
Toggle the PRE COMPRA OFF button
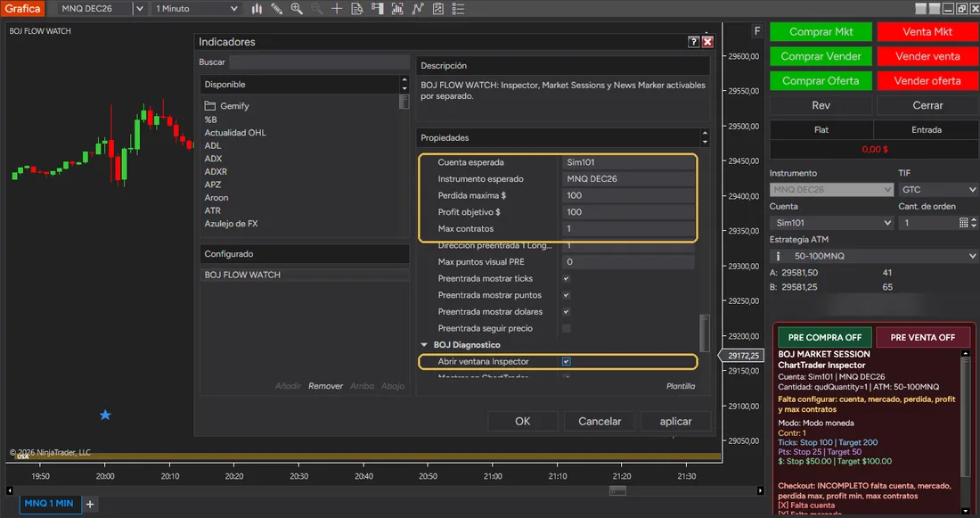point(824,337)
